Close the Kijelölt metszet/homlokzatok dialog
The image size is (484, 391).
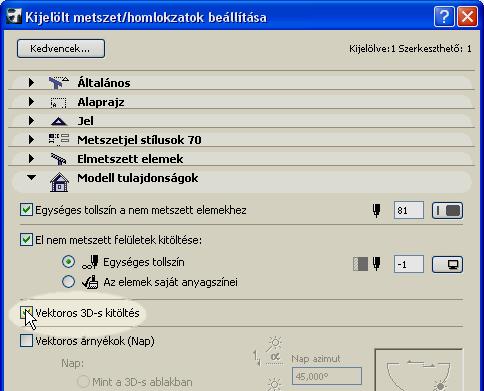coord(467,17)
